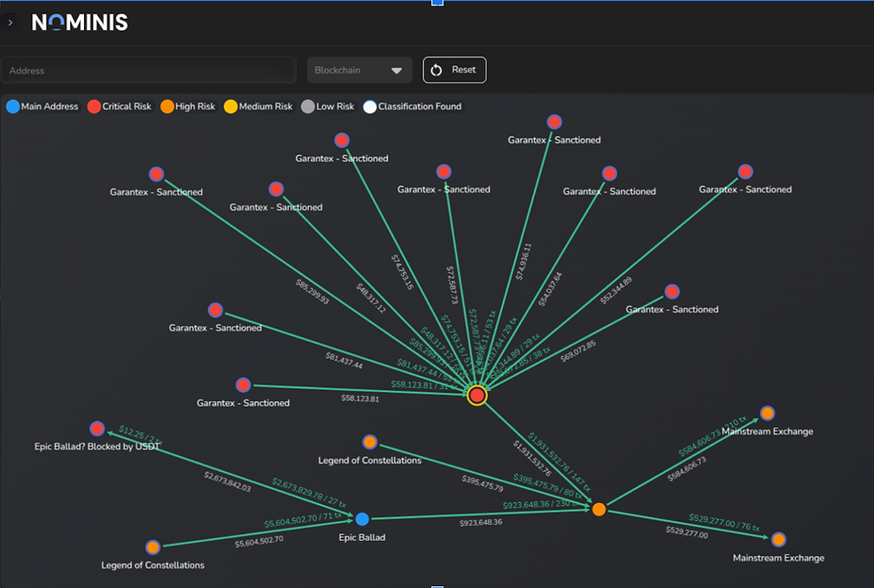
Task: Click the green $12.25 / 2 tx label
Action: pyautogui.click(x=140, y=436)
